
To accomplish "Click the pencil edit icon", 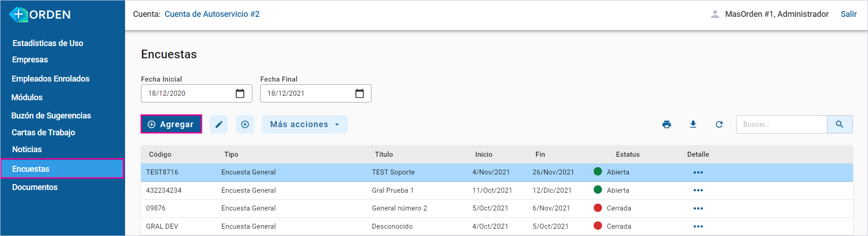I will pyautogui.click(x=219, y=124).
